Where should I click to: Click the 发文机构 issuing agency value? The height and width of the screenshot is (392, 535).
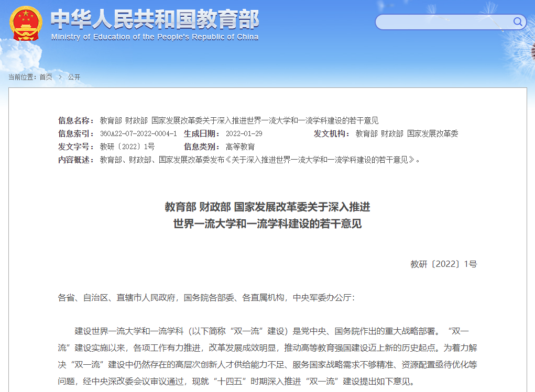(407, 133)
